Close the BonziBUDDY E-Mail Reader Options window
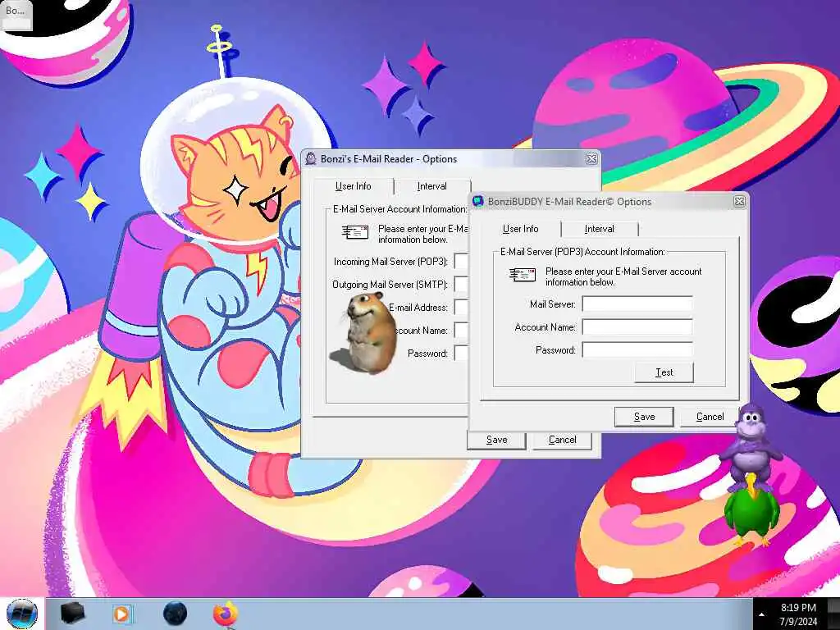840x630 pixels. (739, 202)
